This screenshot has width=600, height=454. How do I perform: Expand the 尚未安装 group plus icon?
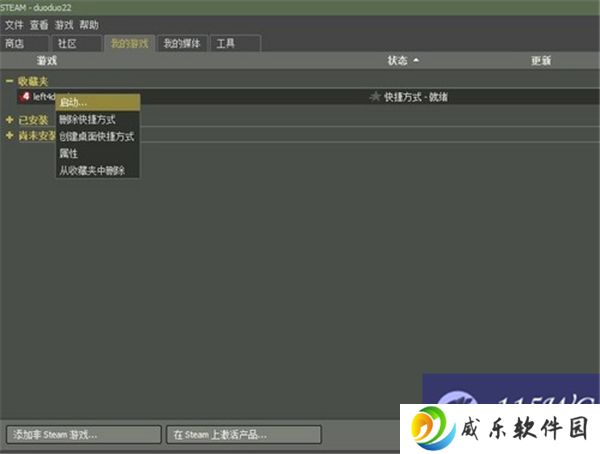[10, 135]
